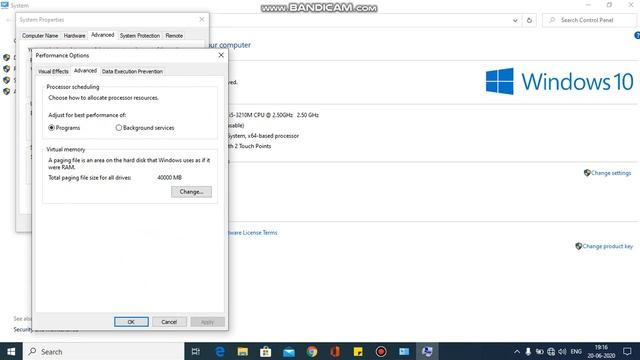Screen dimensions: 640x360
Task: Open clock showing 19:16
Action: (601, 351)
